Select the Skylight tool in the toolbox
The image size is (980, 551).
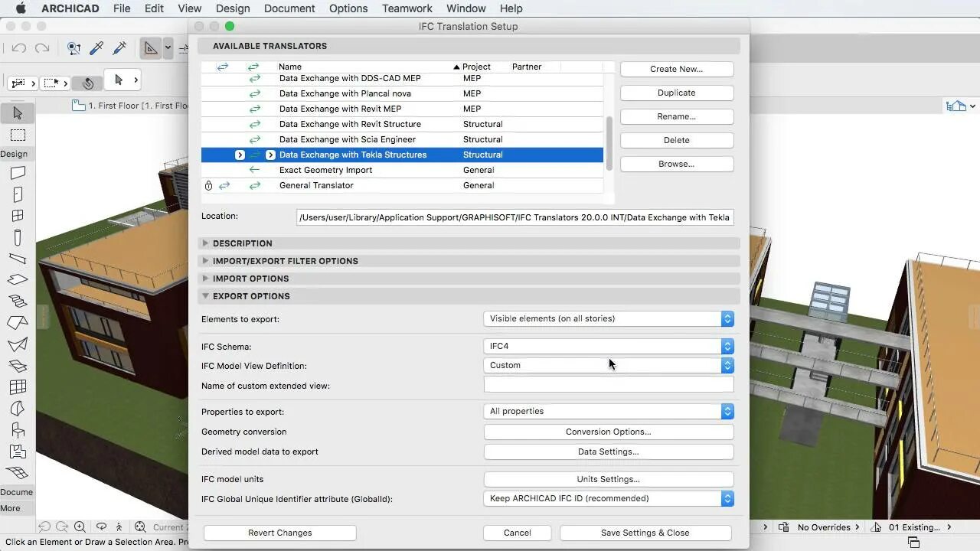(18, 366)
